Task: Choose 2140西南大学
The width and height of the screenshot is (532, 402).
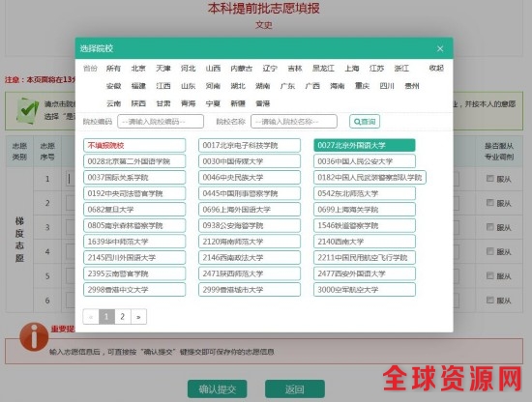Action: pos(365,242)
